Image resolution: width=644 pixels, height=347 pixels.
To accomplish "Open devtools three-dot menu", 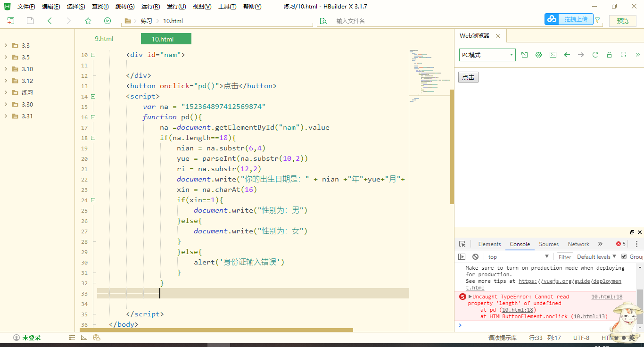I will click(x=636, y=244).
